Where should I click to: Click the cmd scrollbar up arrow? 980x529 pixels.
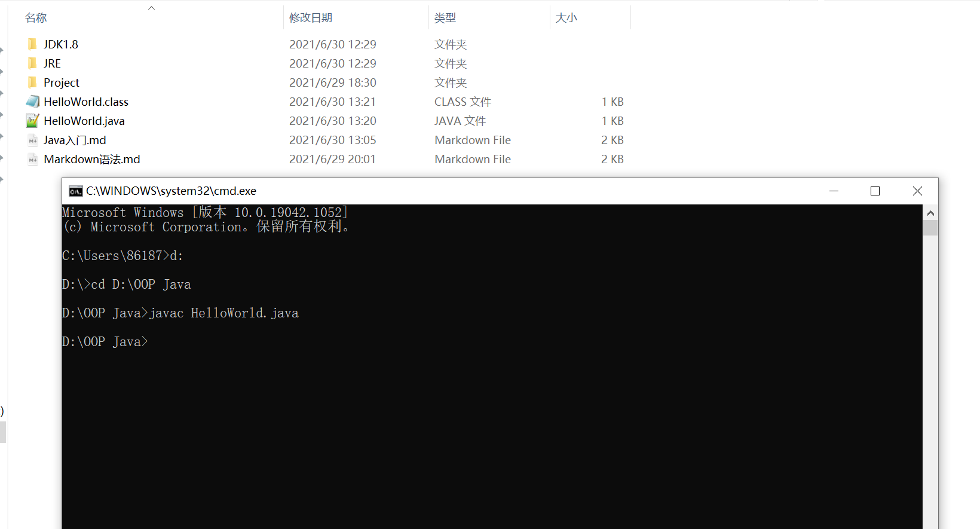(930, 213)
